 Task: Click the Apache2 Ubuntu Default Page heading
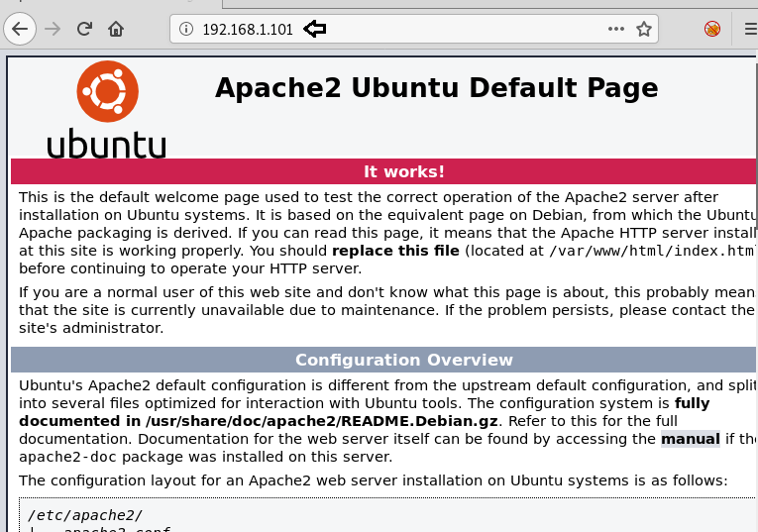click(x=437, y=87)
